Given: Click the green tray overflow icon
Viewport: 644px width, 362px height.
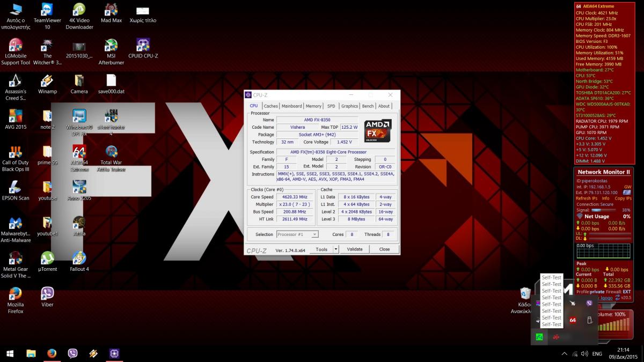Looking at the screenshot, I should tap(539, 337).
